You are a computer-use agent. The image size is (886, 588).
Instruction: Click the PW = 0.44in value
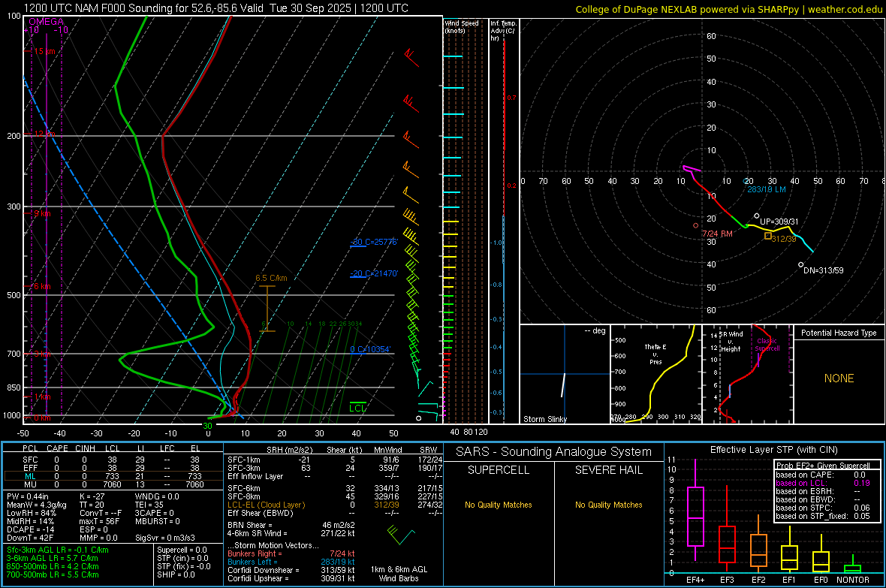[x=27, y=496]
